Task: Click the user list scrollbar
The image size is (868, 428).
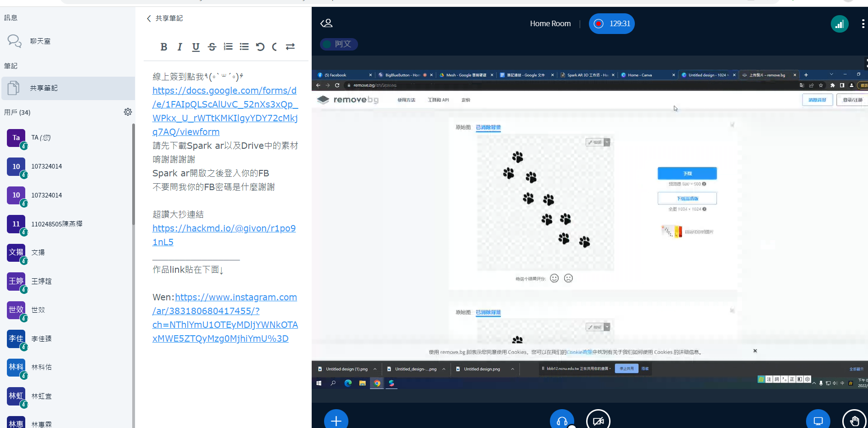Action: (x=134, y=175)
